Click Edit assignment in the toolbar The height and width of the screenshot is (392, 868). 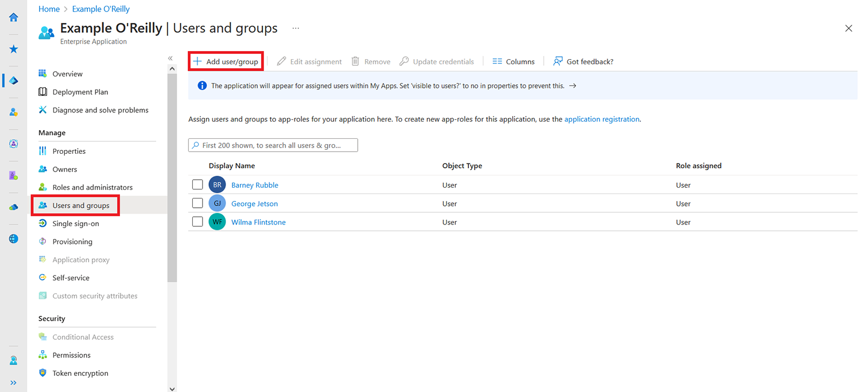(309, 61)
